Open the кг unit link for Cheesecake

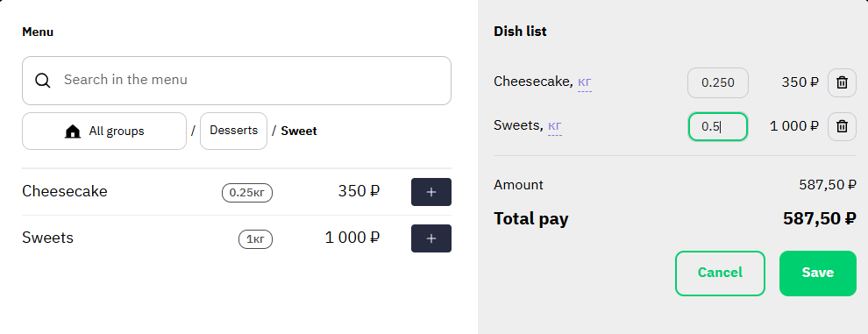[585, 82]
